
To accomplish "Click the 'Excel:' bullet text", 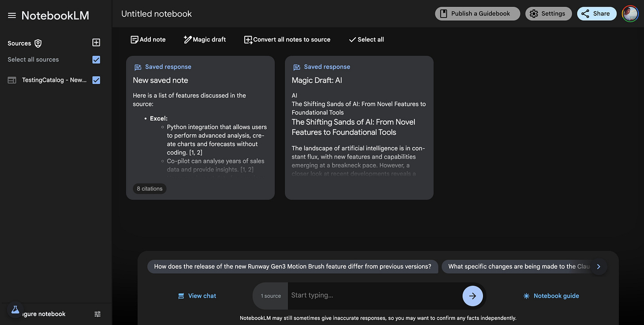I will coord(159,119).
